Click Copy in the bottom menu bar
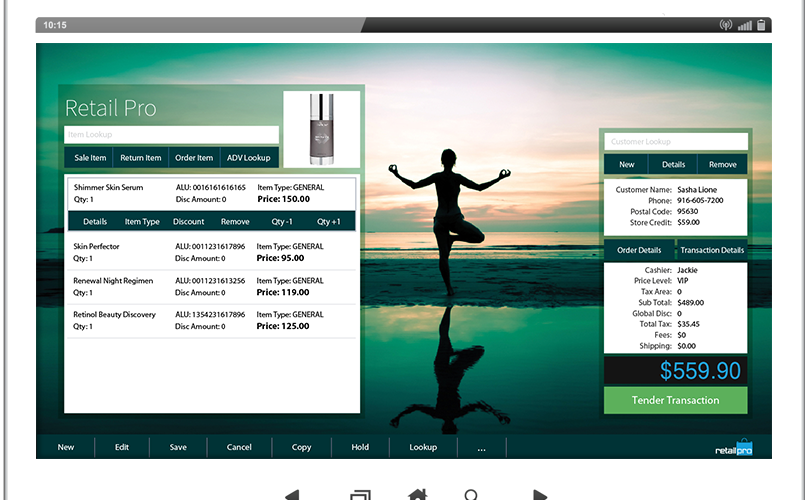 tap(301, 447)
